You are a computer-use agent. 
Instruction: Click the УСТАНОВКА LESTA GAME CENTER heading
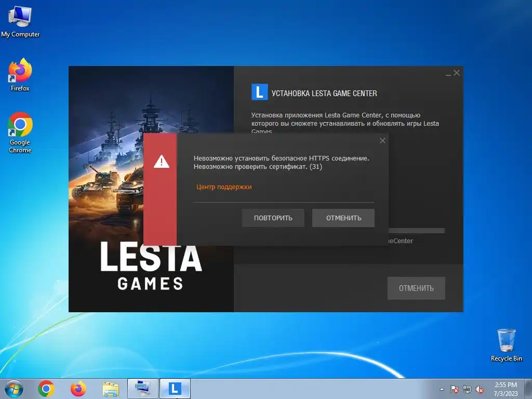click(x=324, y=94)
